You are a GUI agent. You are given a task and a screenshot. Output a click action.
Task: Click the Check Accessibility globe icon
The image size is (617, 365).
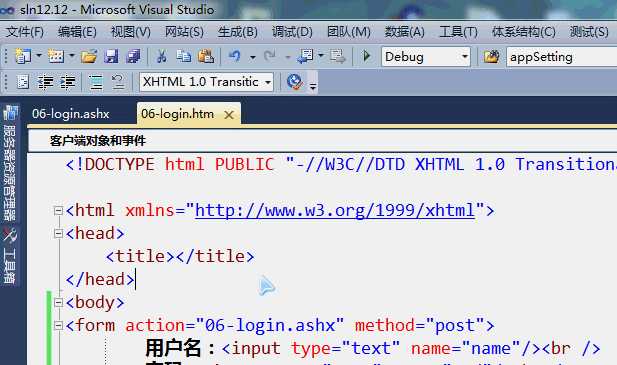point(294,82)
